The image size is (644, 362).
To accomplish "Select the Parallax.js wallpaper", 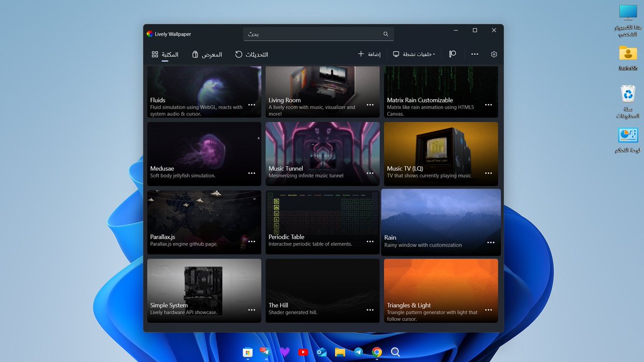I will coord(204,222).
